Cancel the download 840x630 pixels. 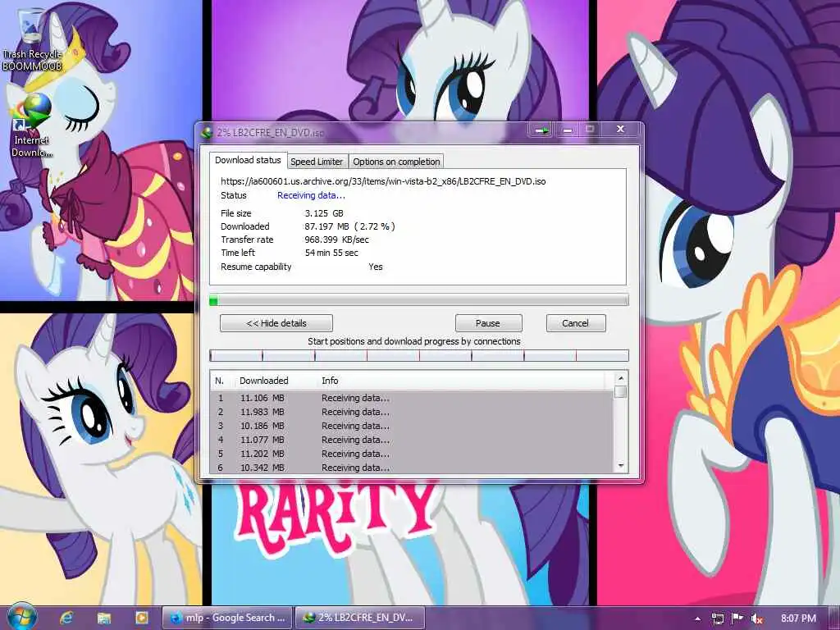(575, 323)
